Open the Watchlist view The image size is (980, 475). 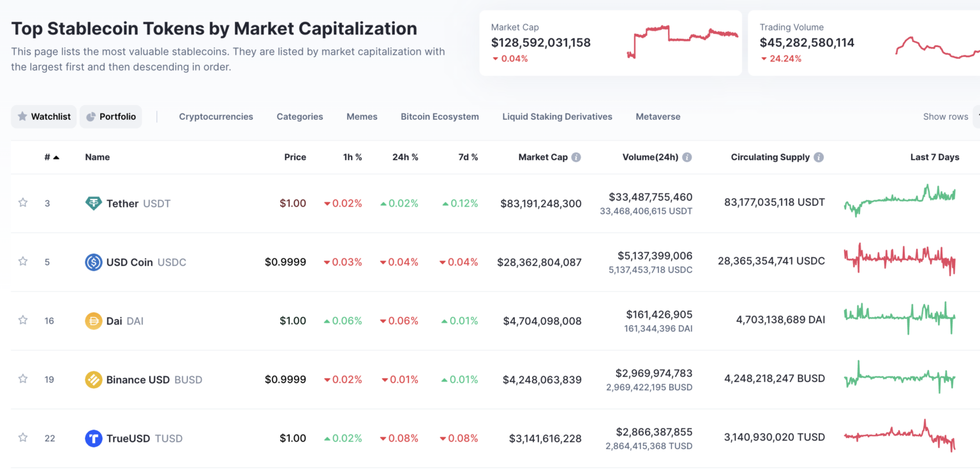pyautogui.click(x=43, y=117)
